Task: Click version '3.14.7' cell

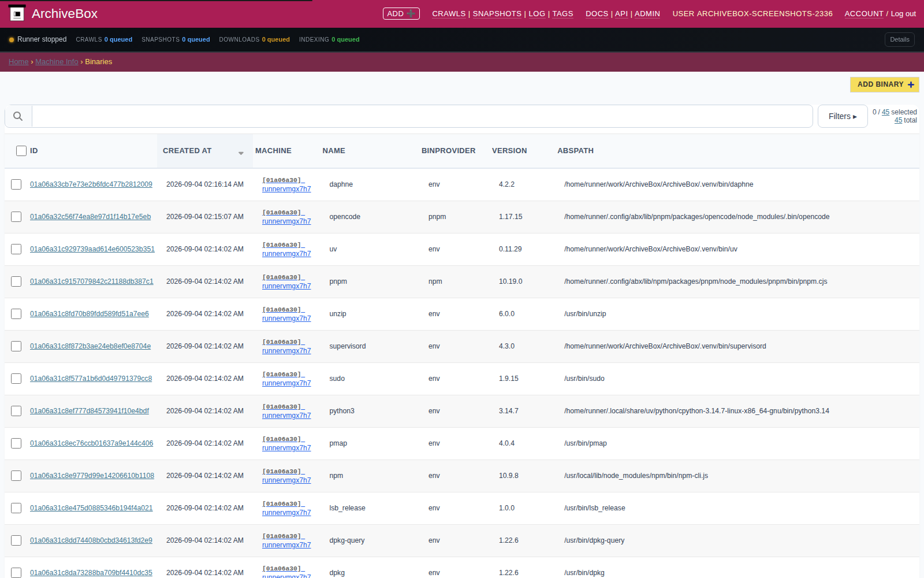Action: pyautogui.click(x=508, y=411)
